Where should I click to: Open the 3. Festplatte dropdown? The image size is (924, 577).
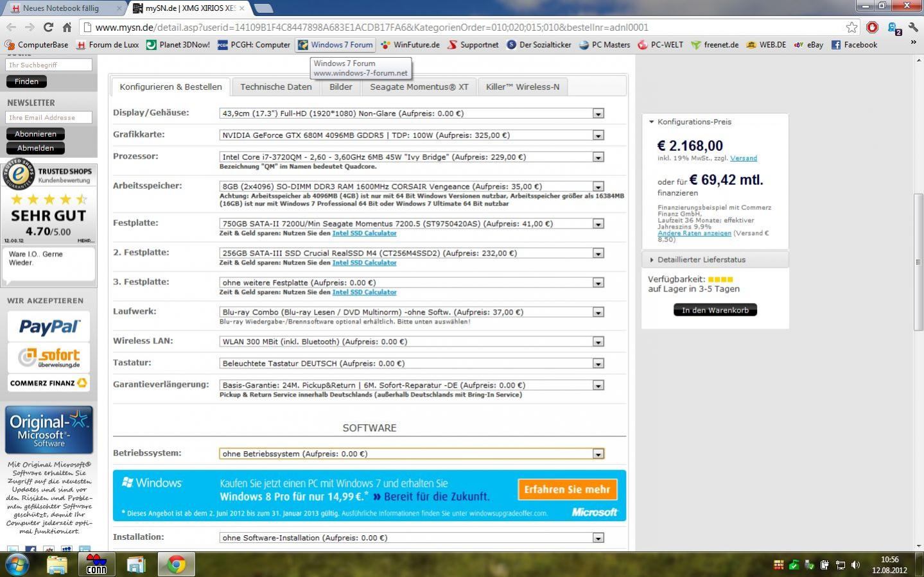(x=412, y=282)
